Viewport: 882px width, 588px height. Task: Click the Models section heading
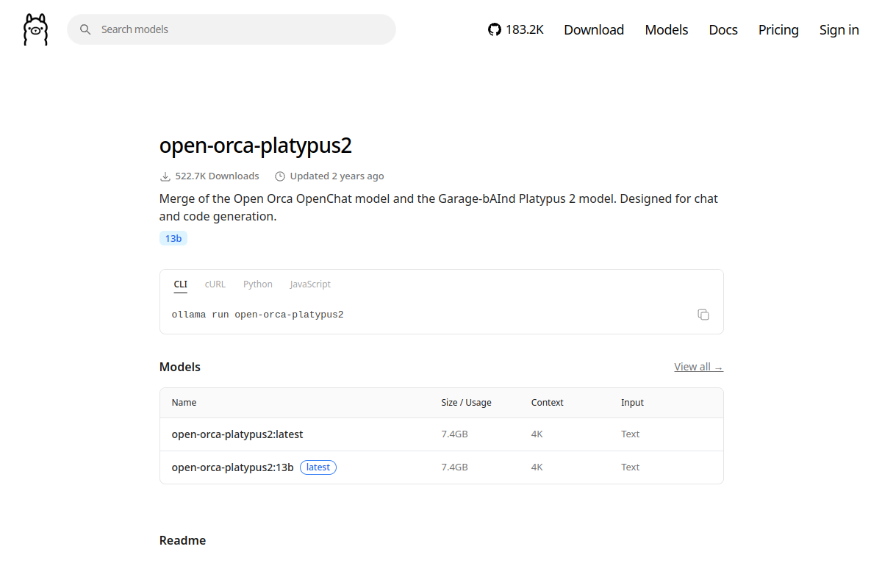[x=180, y=367]
